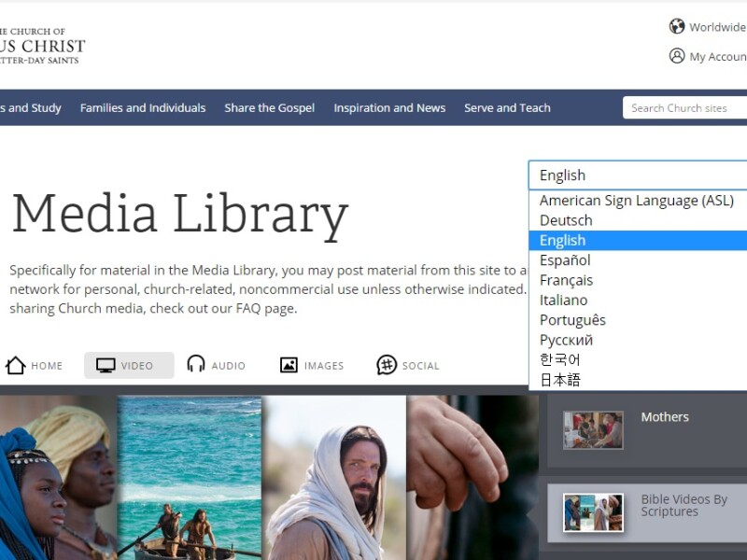747x560 pixels.
Task: Click in the Search Church sites field
Action: [684, 108]
